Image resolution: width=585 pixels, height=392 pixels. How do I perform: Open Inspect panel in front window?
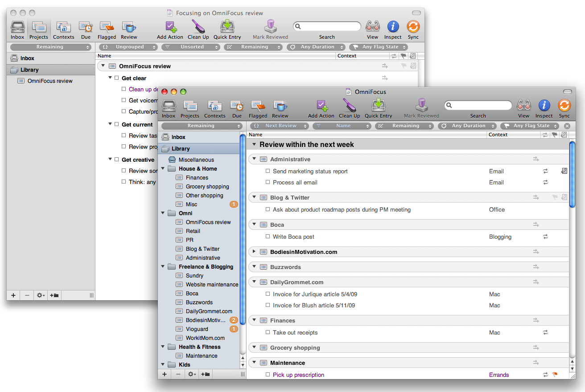coord(544,108)
